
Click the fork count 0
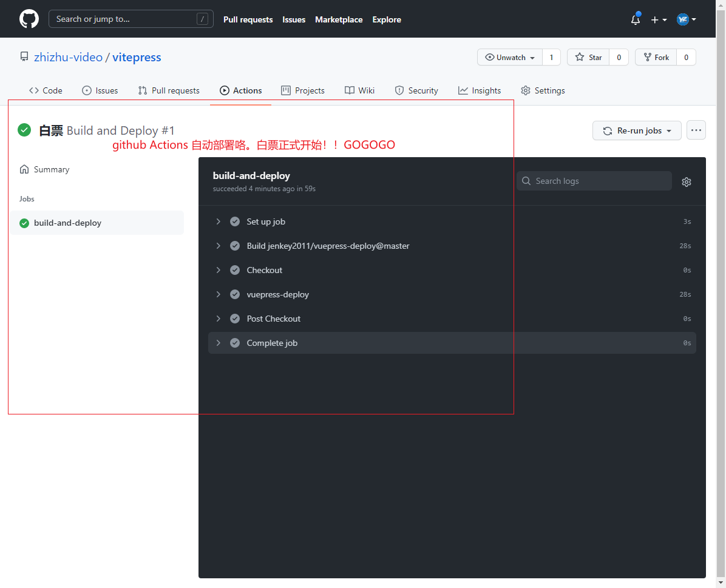686,58
